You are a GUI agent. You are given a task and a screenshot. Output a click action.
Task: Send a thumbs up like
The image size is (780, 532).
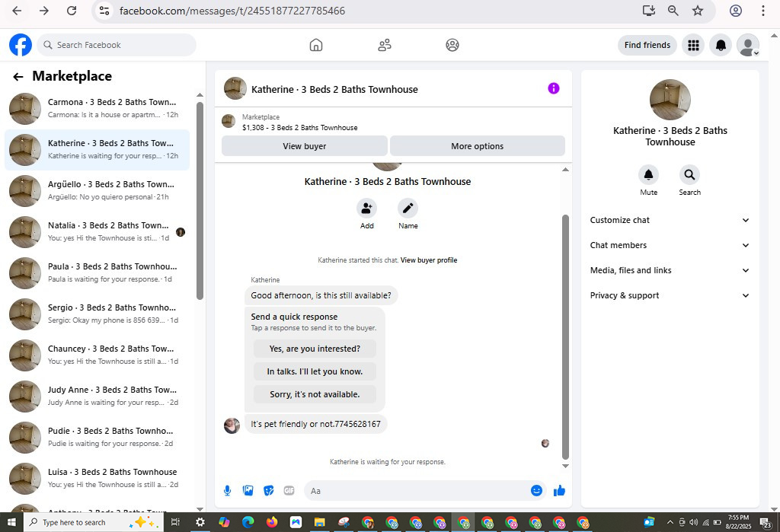[x=560, y=491]
